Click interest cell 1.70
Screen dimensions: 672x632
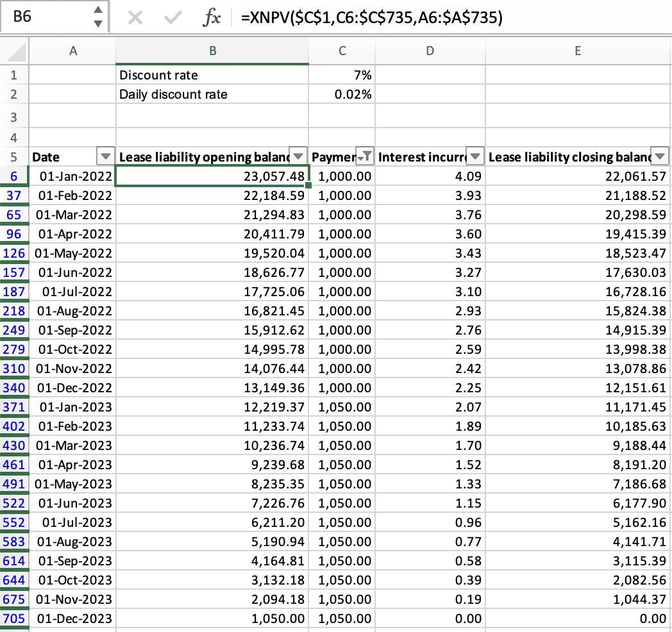[430, 445]
